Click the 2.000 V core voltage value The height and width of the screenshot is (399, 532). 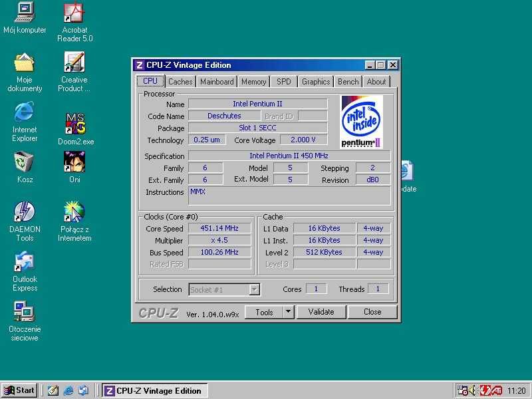coord(303,140)
